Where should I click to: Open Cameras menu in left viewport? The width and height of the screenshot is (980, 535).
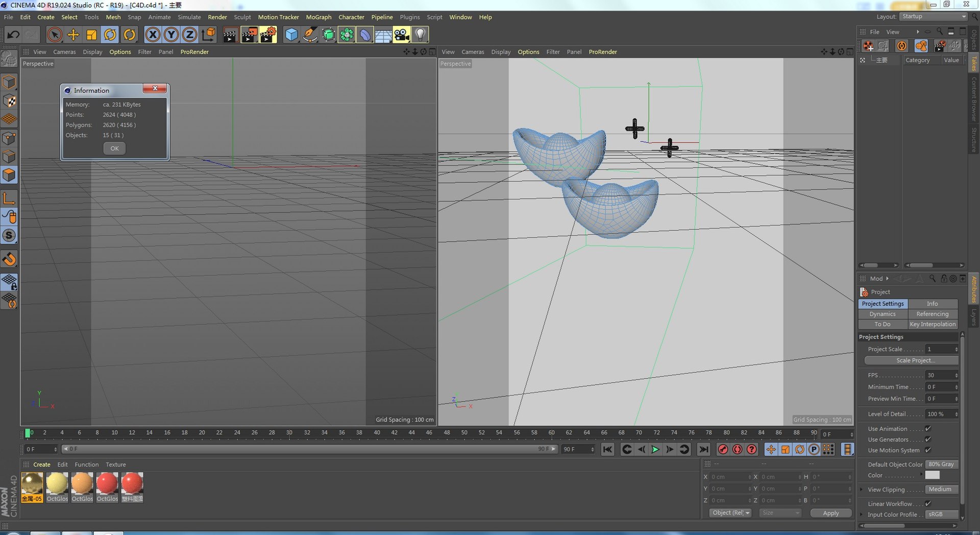[64, 52]
